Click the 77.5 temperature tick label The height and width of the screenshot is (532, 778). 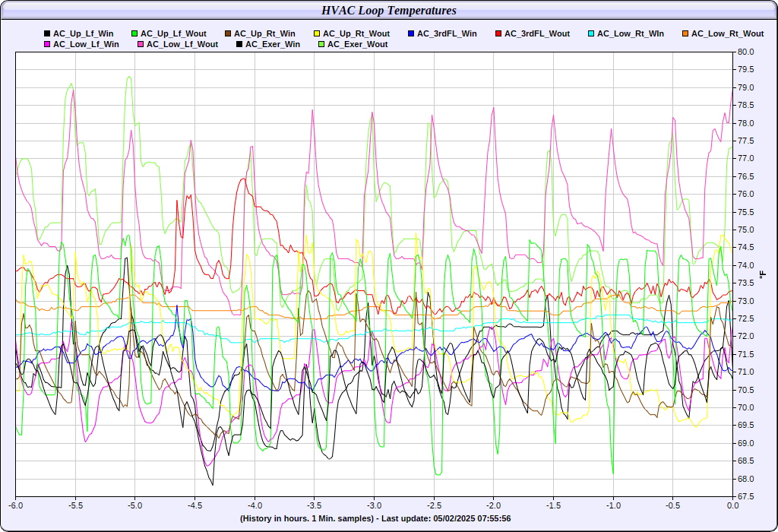click(746, 141)
